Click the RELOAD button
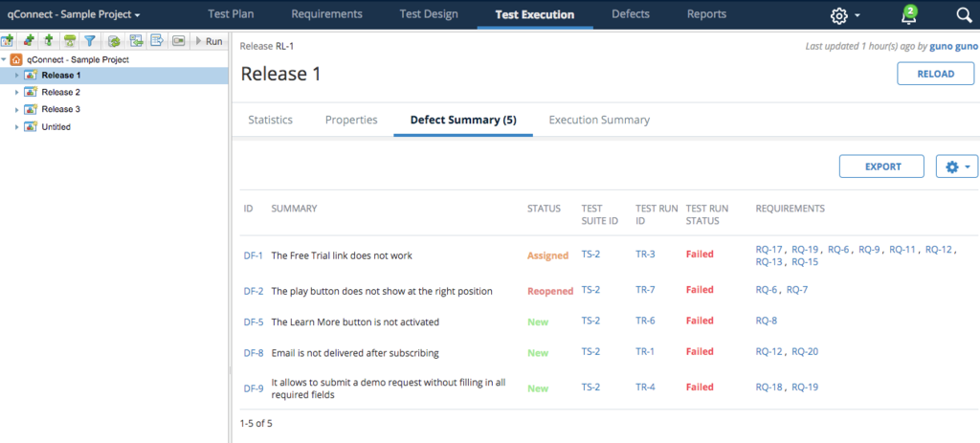This screenshot has width=980, height=443. [x=936, y=74]
